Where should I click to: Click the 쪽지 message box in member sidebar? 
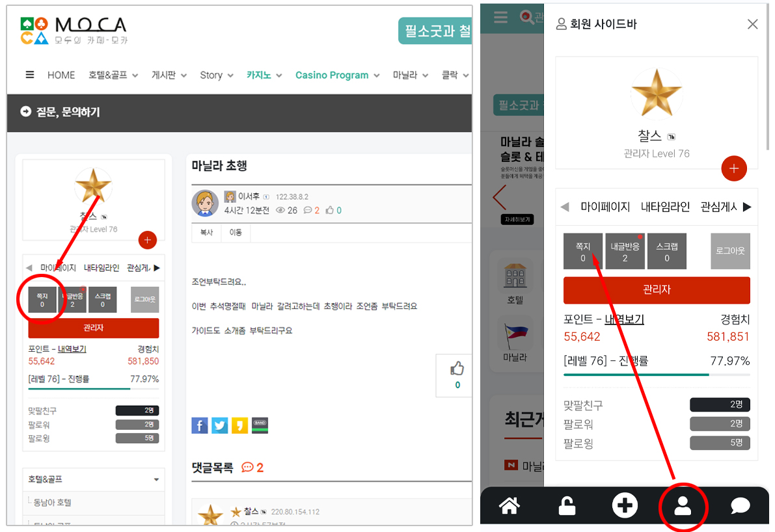(583, 251)
